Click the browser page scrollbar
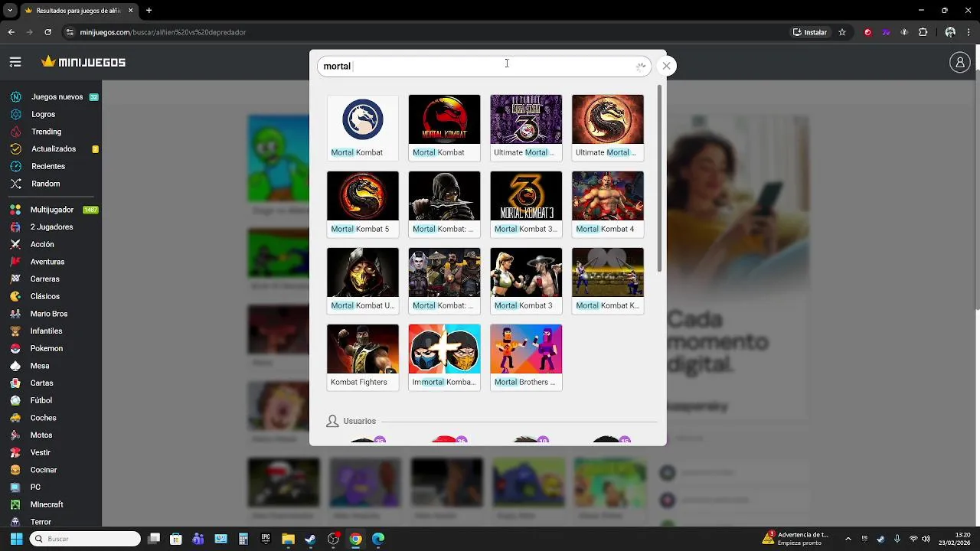The image size is (980, 551). click(977, 191)
